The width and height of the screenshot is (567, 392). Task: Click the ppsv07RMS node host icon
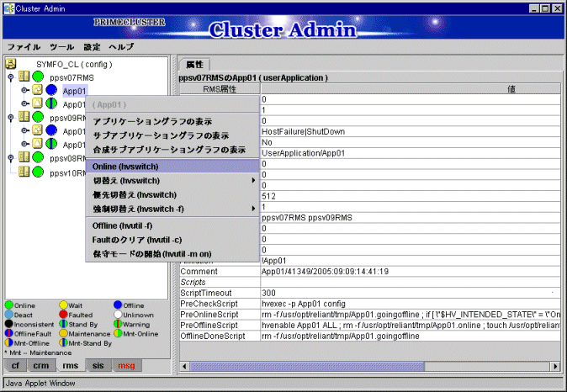coord(24,77)
